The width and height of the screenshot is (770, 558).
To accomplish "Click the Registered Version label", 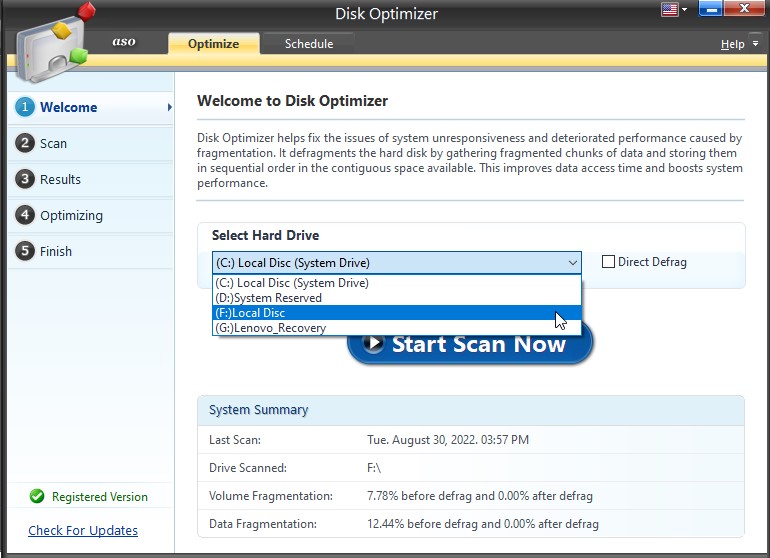I will pos(100,497).
